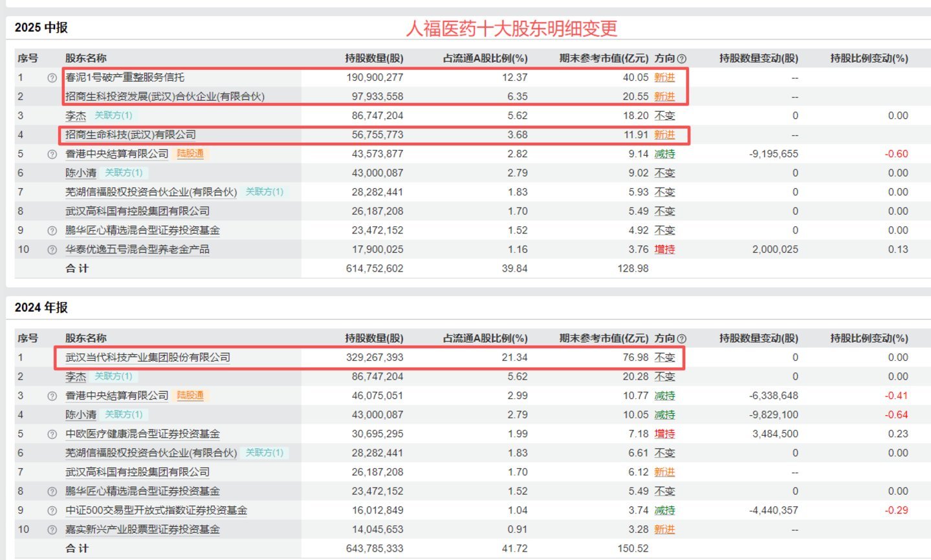The width and height of the screenshot is (931, 560).
Task: Open help icon beside 香港中央结算有限公司 in 2024 年报
Action: (52, 396)
